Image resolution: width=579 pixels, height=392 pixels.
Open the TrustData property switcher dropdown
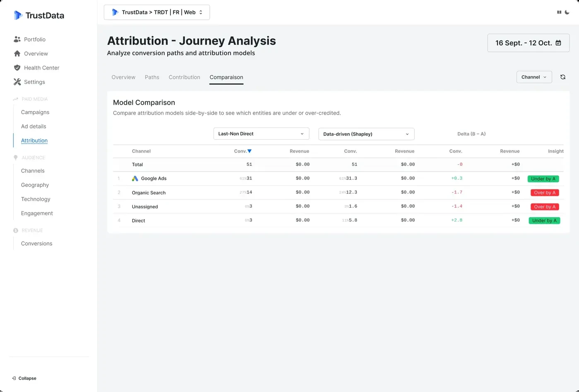coord(157,12)
